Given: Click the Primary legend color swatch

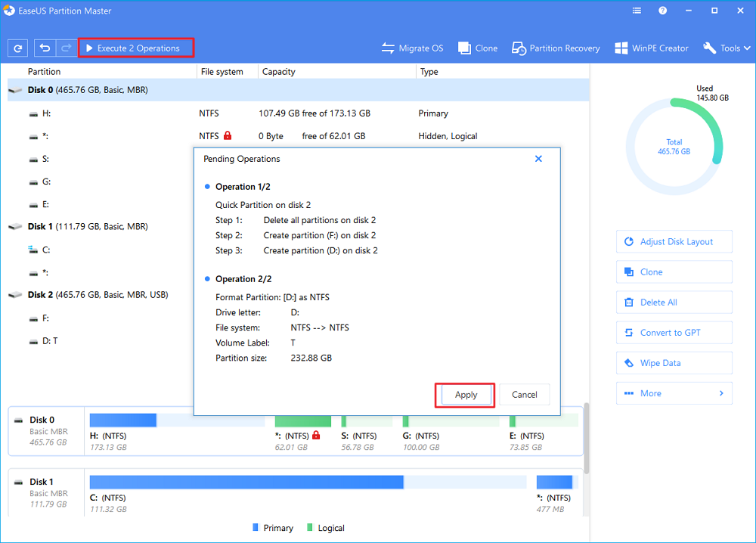Looking at the screenshot, I should point(256,527).
